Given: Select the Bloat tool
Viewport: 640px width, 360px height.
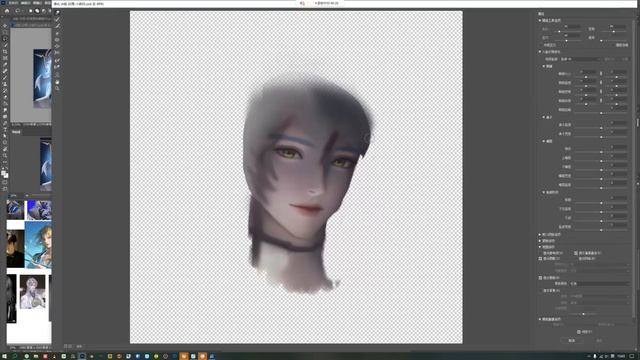Looking at the screenshot, I should (x=57, y=47).
